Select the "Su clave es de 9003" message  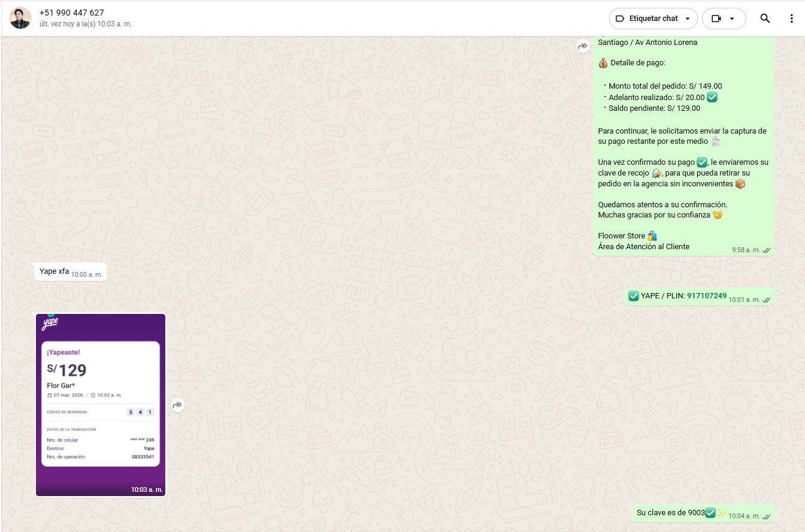670,513
